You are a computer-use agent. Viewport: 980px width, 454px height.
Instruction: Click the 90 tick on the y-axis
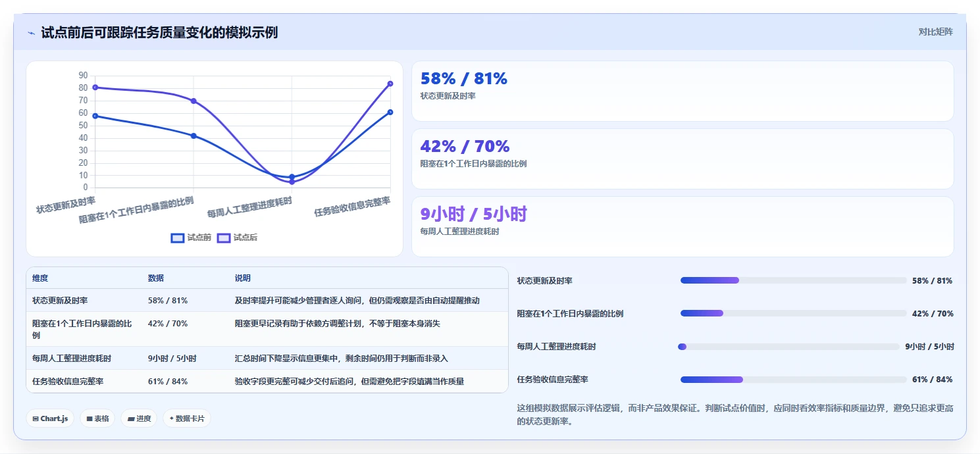83,76
